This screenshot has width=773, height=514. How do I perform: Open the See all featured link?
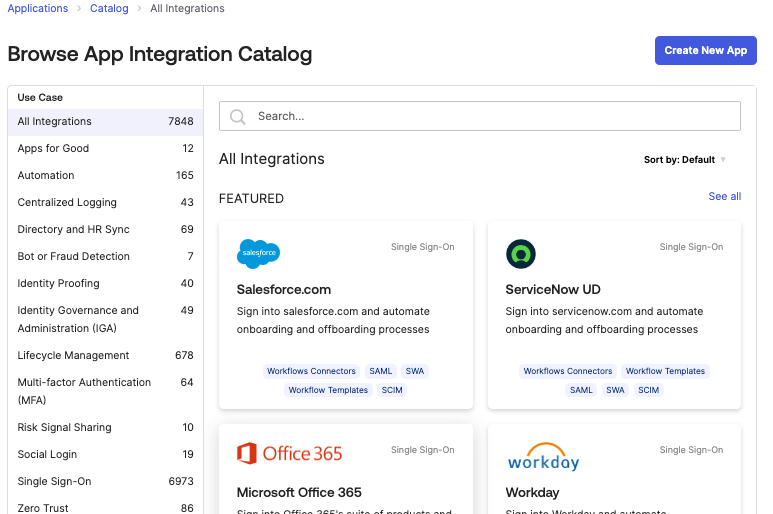click(x=725, y=196)
